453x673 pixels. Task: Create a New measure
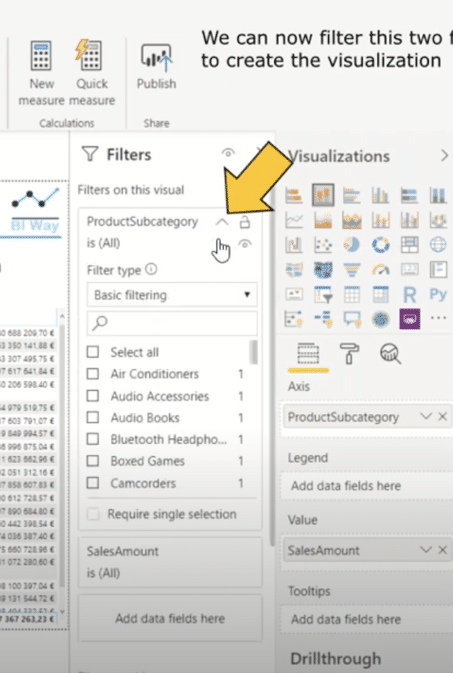tap(41, 73)
